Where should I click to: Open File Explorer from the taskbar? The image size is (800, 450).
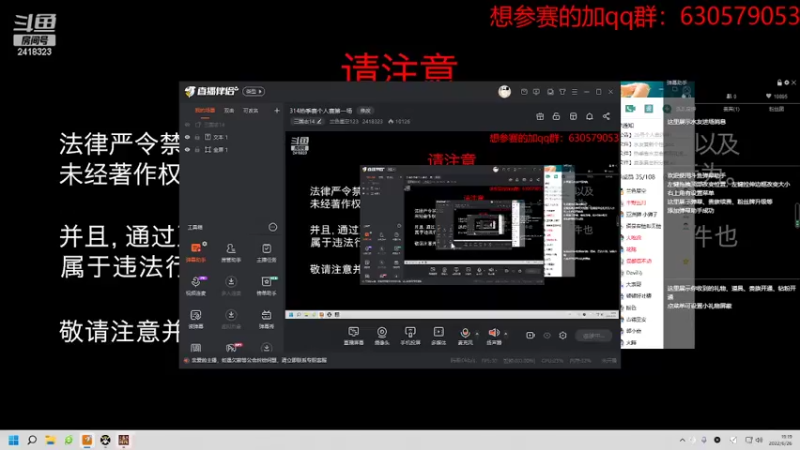(50, 440)
